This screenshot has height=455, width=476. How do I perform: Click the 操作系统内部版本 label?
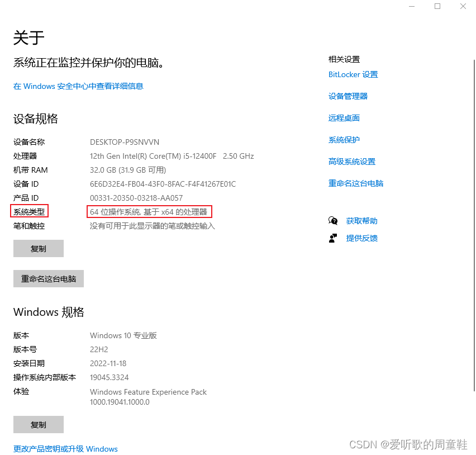45,377
